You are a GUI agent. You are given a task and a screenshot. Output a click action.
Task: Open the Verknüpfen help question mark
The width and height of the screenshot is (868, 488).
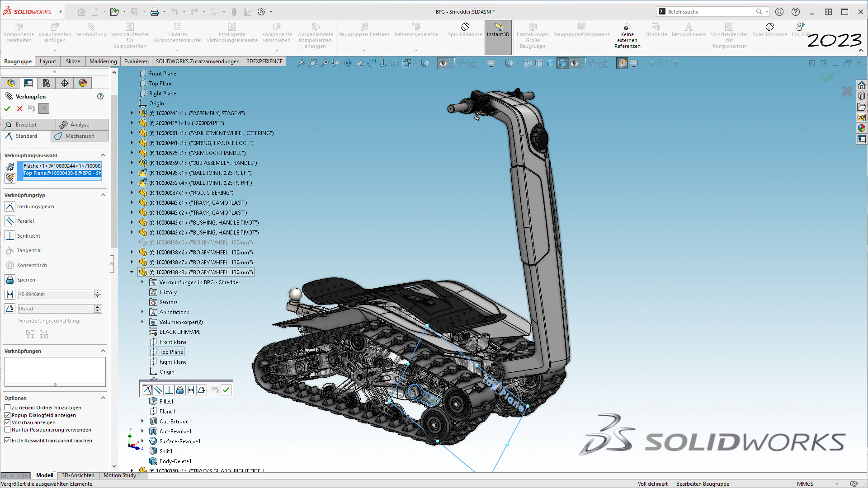(100, 96)
